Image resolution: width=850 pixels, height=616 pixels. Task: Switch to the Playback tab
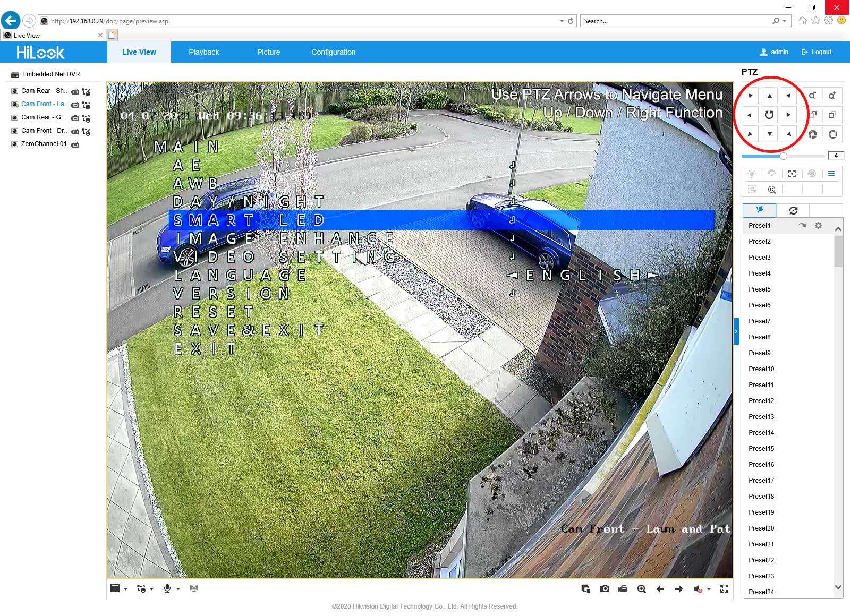pos(203,52)
